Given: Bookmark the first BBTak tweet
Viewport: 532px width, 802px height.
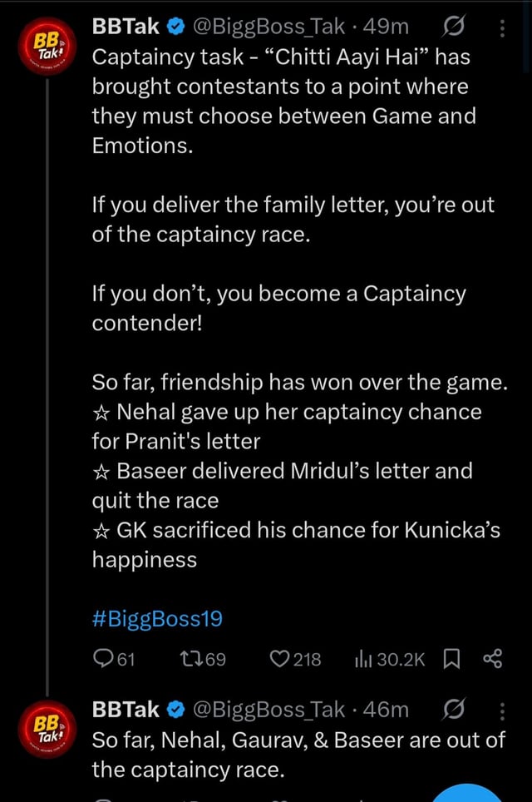Looking at the screenshot, I should (x=451, y=660).
